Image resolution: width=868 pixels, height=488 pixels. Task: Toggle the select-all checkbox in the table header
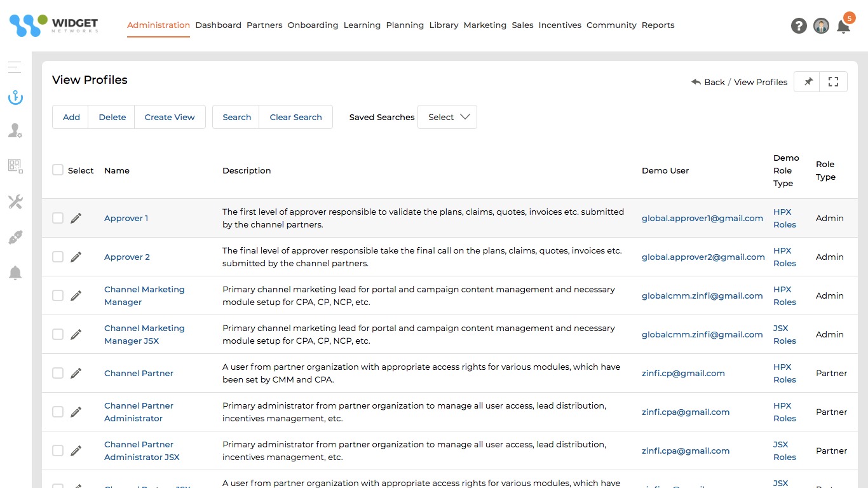57,170
